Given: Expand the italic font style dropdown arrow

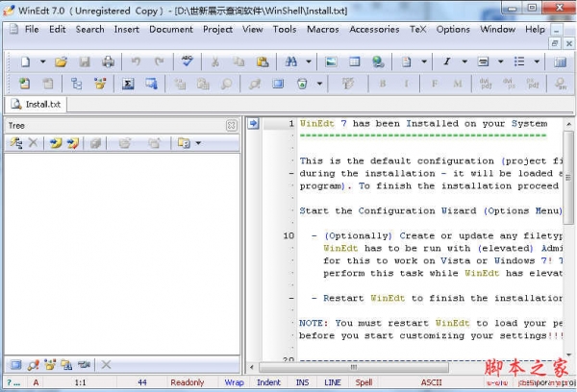Looking at the screenshot, I should (x=464, y=61).
